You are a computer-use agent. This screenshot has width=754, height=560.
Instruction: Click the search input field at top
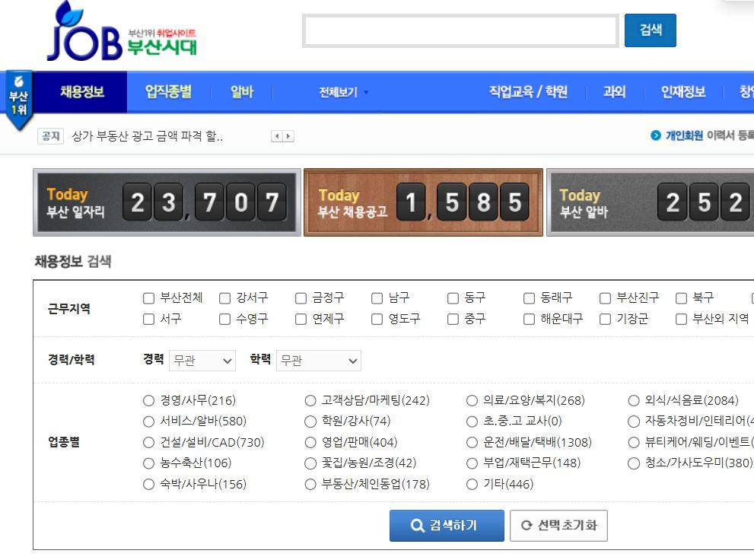click(x=460, y=30)
